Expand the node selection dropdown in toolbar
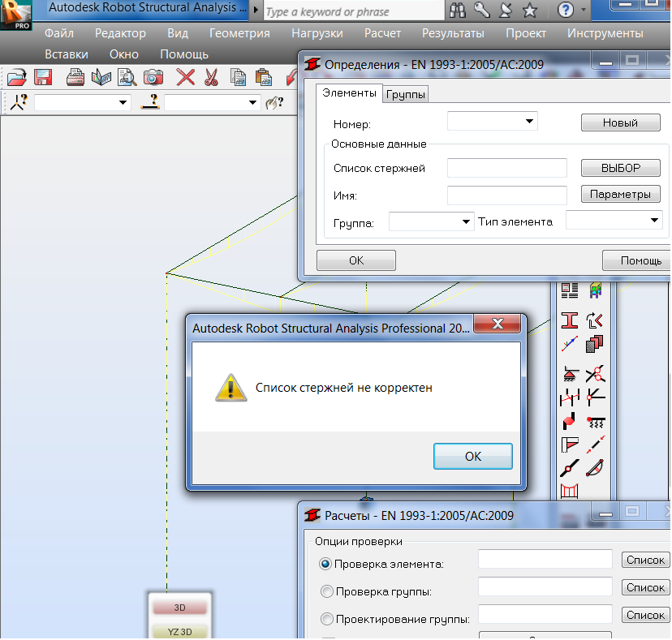672x640 pixels. 123,102
